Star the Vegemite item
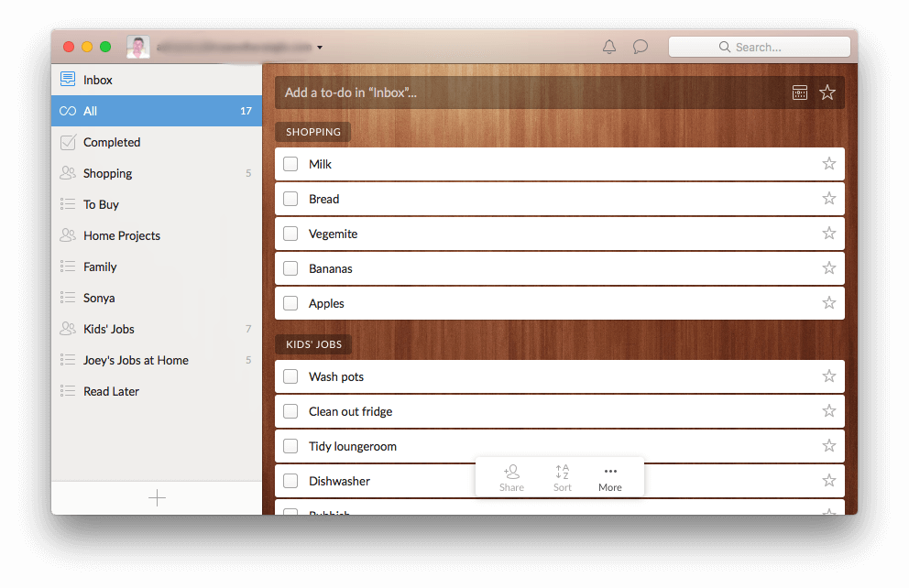The width and height of the screenshot is (909, 588). pyautogui.click(x=828, y=234)
